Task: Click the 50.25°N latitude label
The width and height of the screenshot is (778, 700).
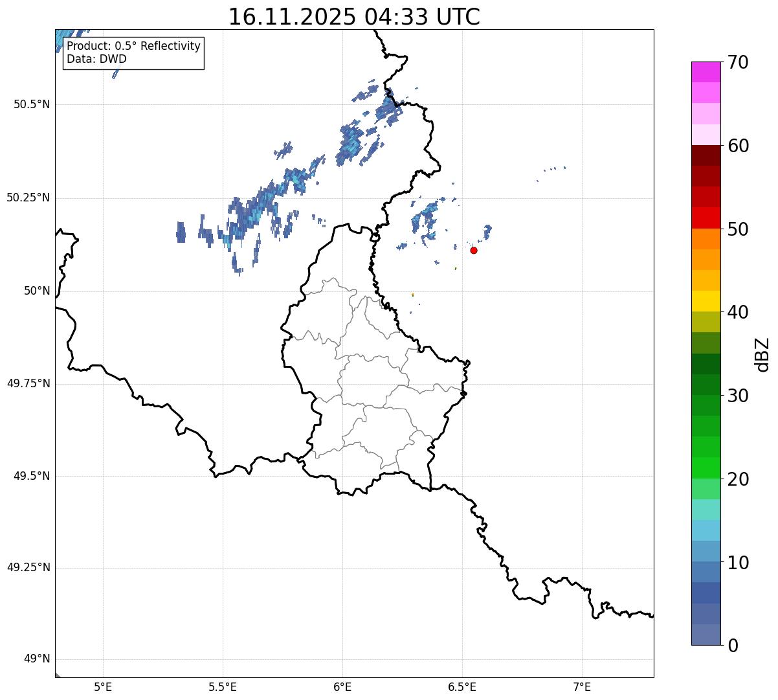Action: pyautogui.click(x=28, y=198)
